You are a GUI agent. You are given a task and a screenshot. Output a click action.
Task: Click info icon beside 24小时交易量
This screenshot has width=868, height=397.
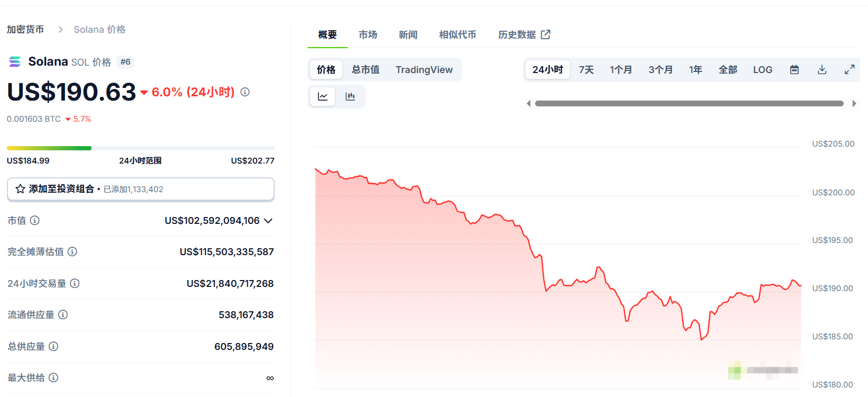(x=75, y=283)
